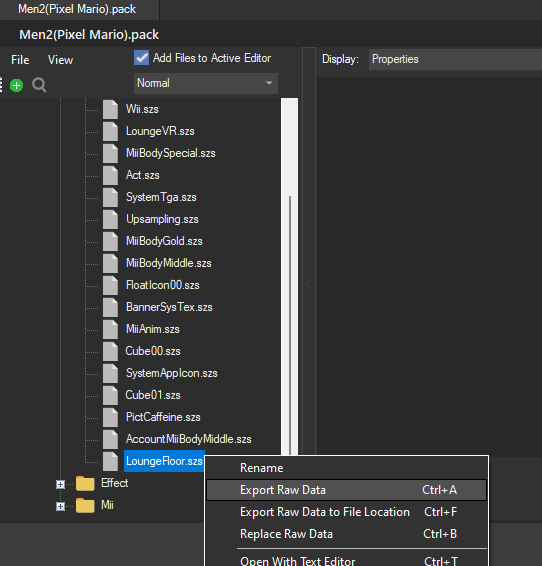Viewport: 542px width, 566px height.
Task: Expand the Mii folder node
Action: point(60,506)
